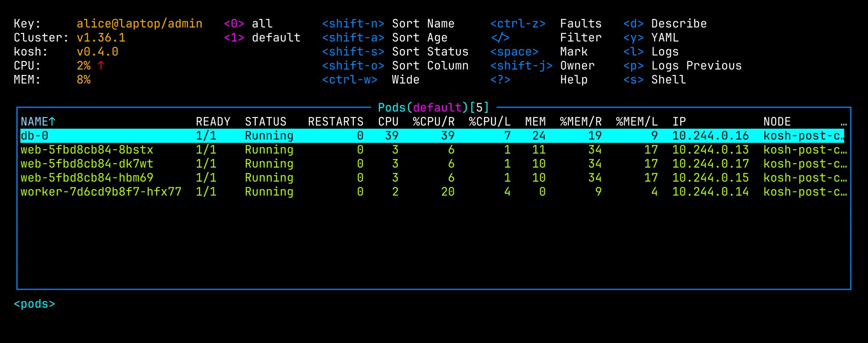This screenshot has height=343, width=868.
Task: Click the kosh version v0.4.0
Action: pos(98,52)
